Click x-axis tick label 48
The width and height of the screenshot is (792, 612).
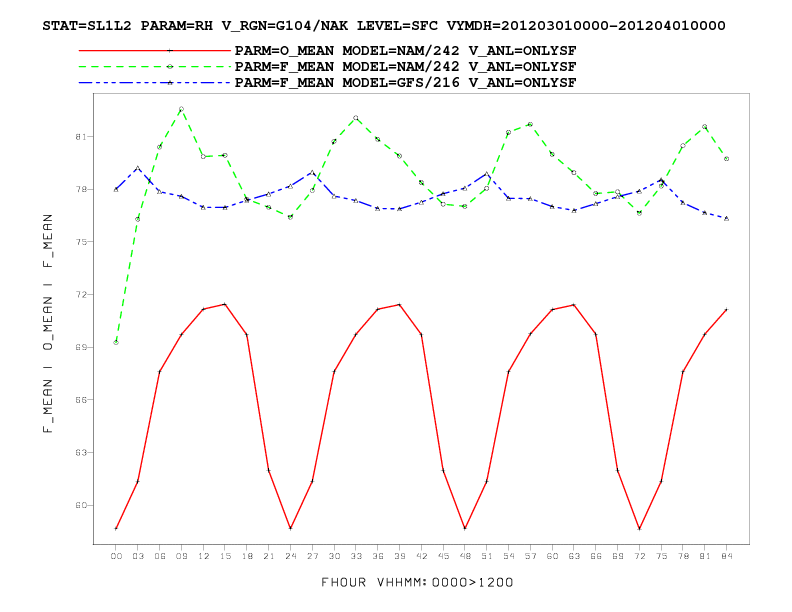tap(465, 556)
